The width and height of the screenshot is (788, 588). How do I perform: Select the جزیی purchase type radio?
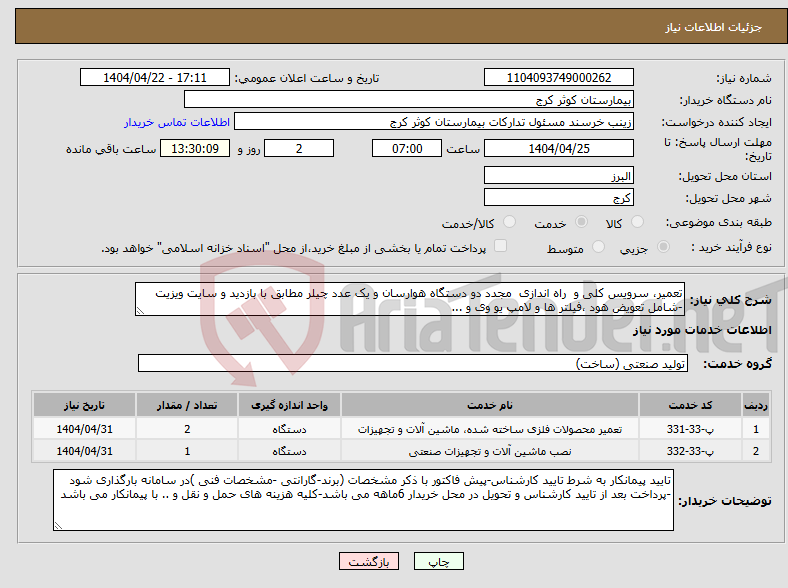[663, 246]
